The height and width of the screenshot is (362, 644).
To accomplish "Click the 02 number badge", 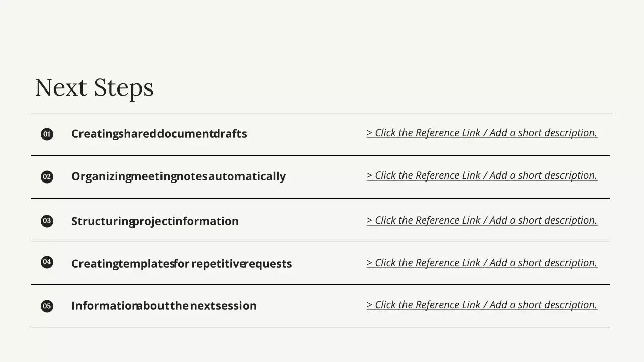I will click(x=47, y=177).
